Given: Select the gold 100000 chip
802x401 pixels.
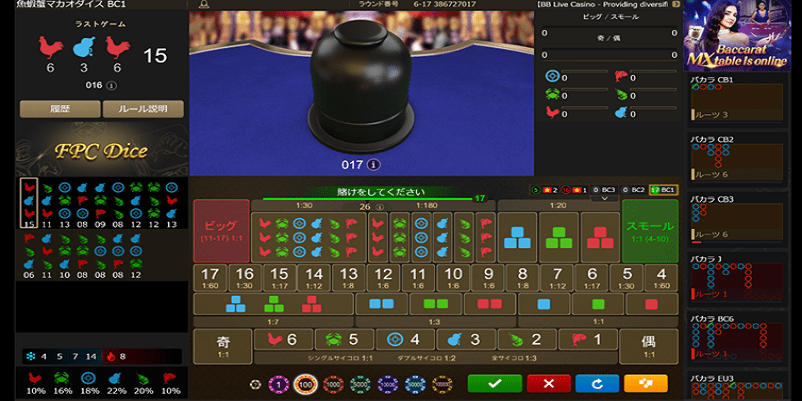Looking at the screenshot, I should [x=442, y=384].
